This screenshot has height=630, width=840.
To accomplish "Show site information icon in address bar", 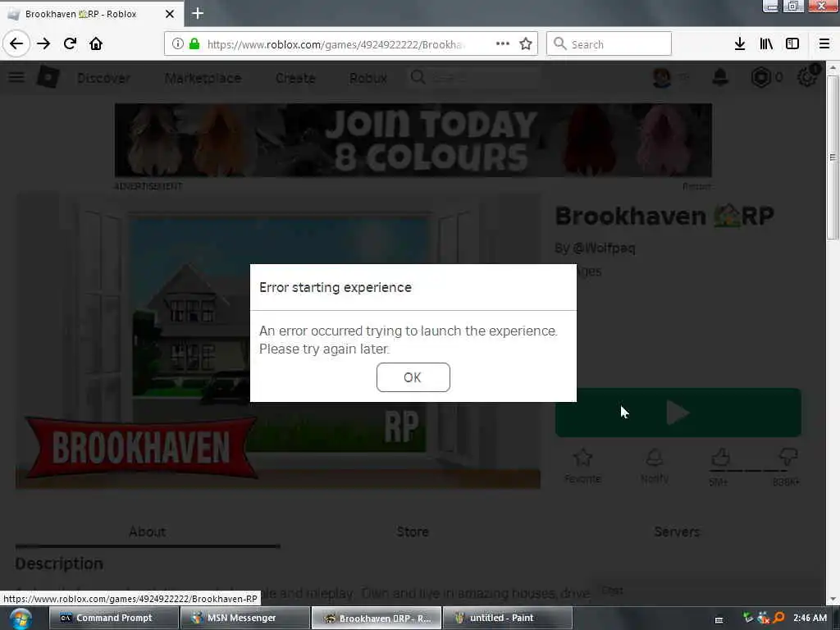I will (x=178, y=44).
